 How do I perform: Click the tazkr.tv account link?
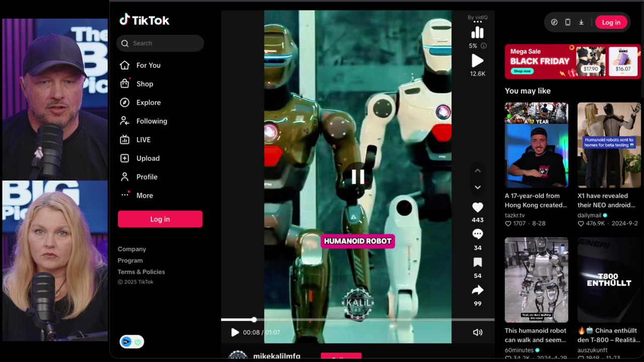pyautogui.click(x=515, y=215)
